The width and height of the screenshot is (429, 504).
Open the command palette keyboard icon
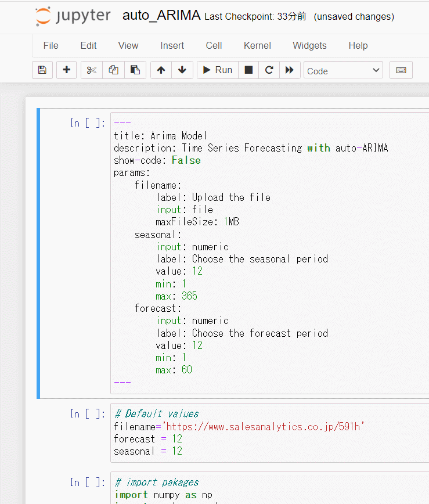tap(401, 70)
